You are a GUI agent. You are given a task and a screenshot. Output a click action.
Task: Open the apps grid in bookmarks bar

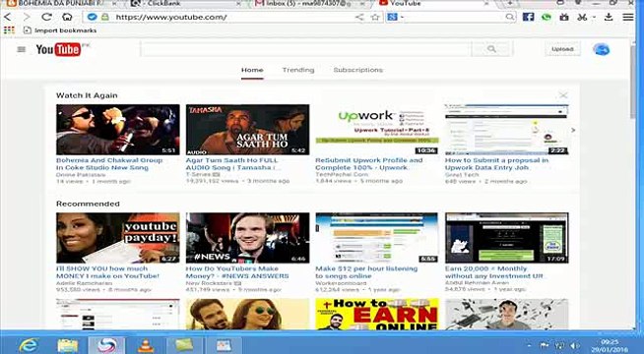click(9, 29)
